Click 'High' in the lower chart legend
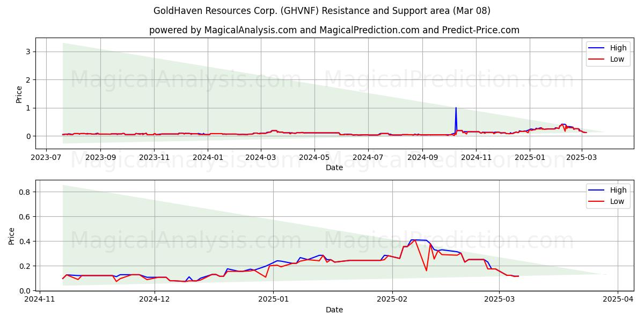The image size is (644, 322). [x=618, y=190]
